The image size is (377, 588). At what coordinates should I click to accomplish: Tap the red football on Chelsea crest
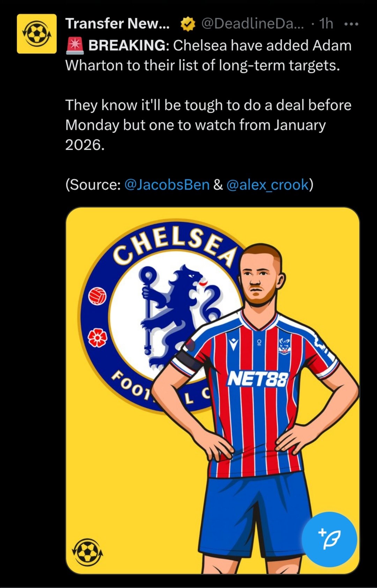97,296
